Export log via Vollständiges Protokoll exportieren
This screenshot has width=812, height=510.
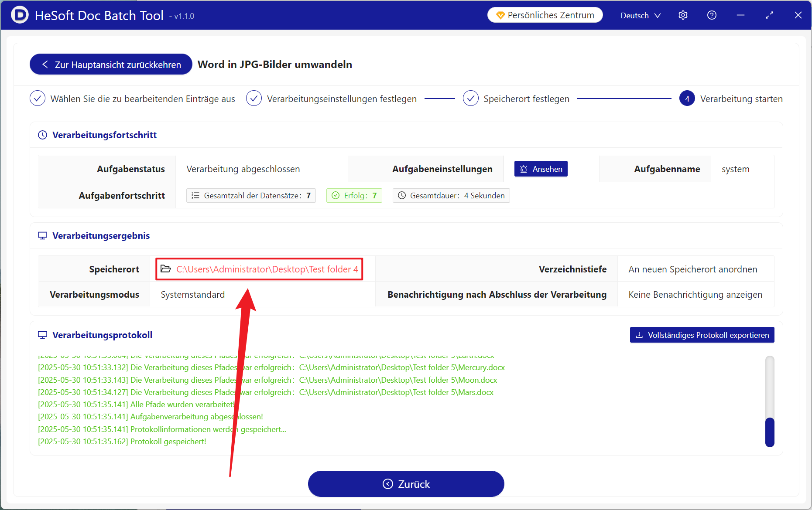click(702, 335)
